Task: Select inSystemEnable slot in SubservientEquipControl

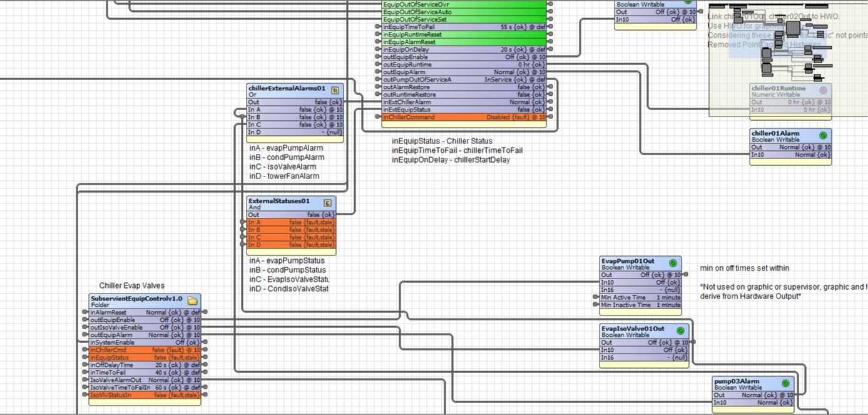Action: tap(145, 342)
